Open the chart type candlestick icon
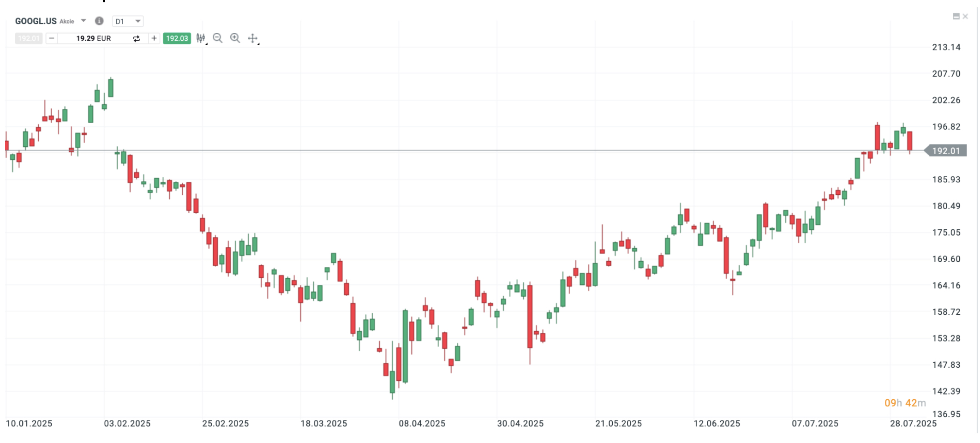Viewport: 980px width, 443px height. pyautogui.click(x=201, y=38)
